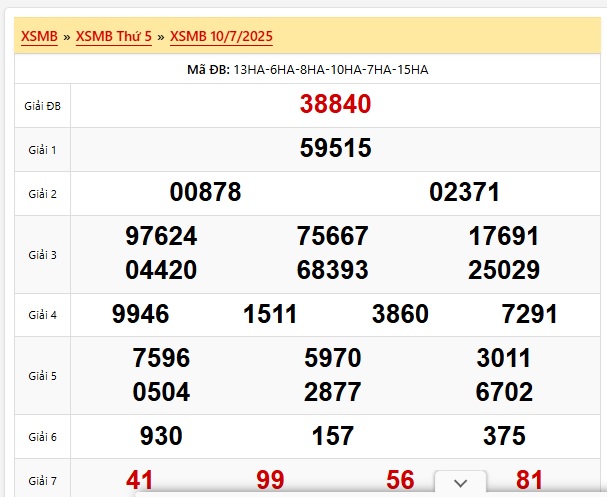The height and width of the screenshot is (497, 607).
Task: Open the XSMB Thứ 5 link
Action: point(114,36)
